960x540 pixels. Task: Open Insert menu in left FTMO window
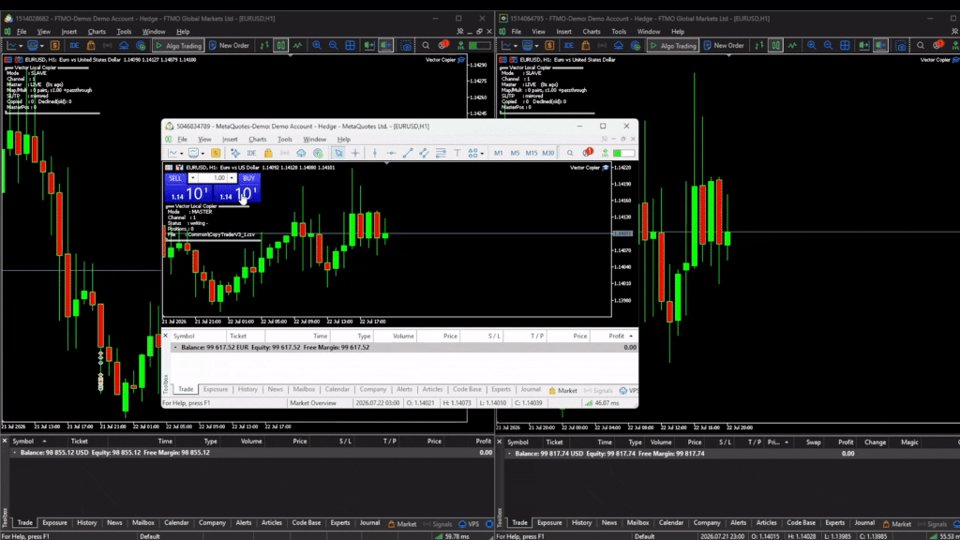(x=69, y=32)
